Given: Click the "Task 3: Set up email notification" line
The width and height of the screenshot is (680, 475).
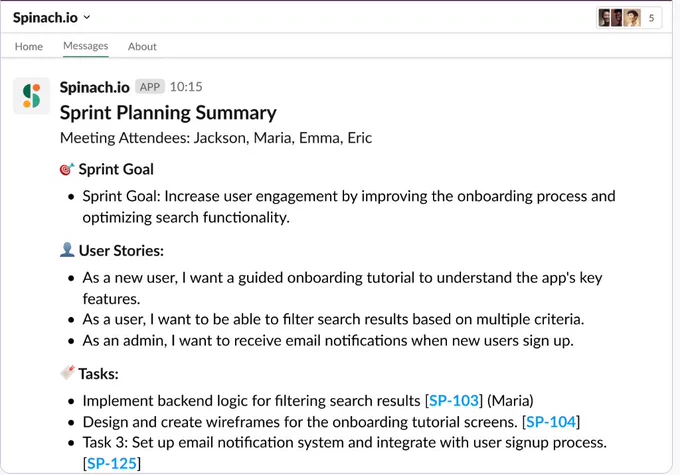Looking at the screenshot, I should pyautogui.click(x=345, y=453).
